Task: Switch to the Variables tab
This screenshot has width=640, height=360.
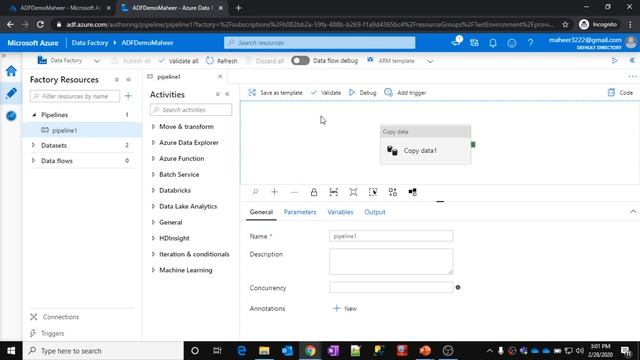Action: pos(340,212)
